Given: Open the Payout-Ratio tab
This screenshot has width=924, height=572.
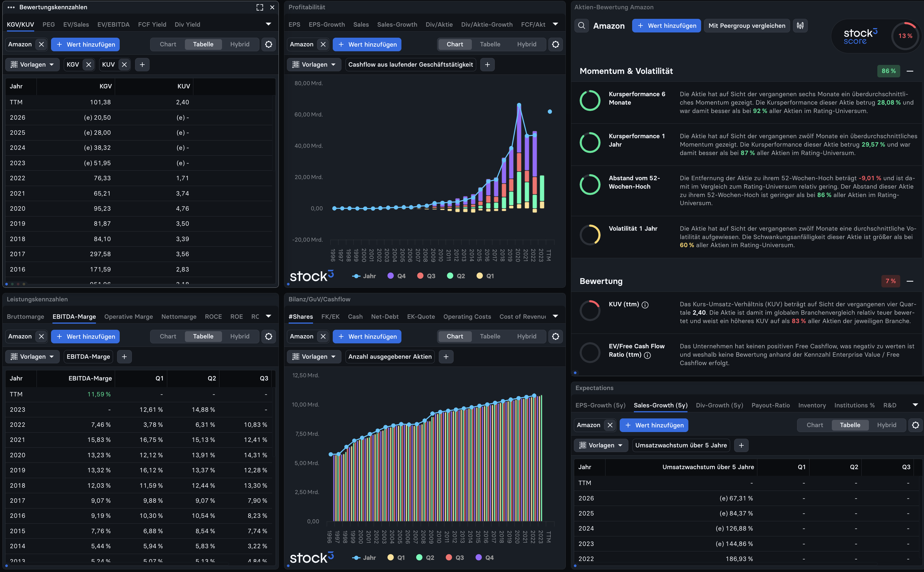Looking at the screenshot, I should pyautogui.click(x=770, y=406).
